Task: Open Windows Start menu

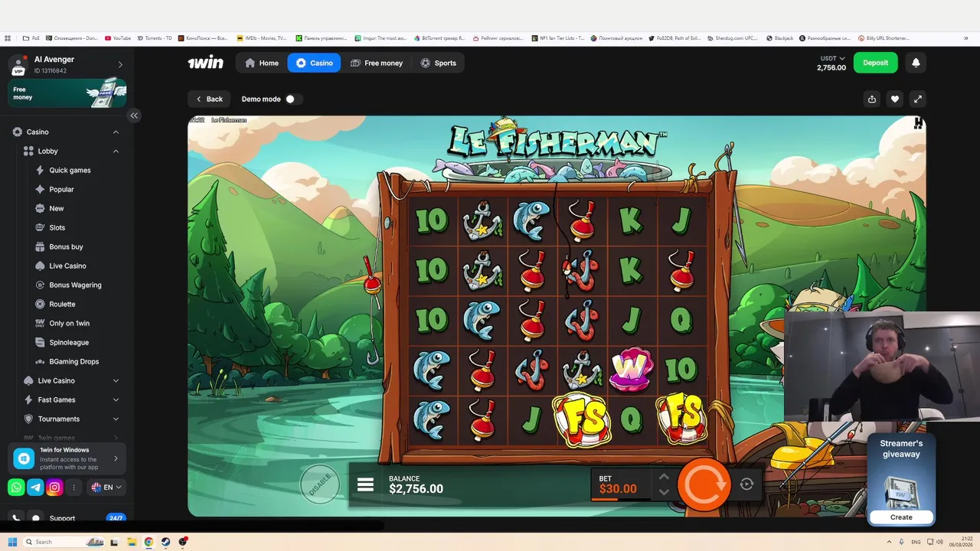Action: pyautogui.click(x=11, y=542)
